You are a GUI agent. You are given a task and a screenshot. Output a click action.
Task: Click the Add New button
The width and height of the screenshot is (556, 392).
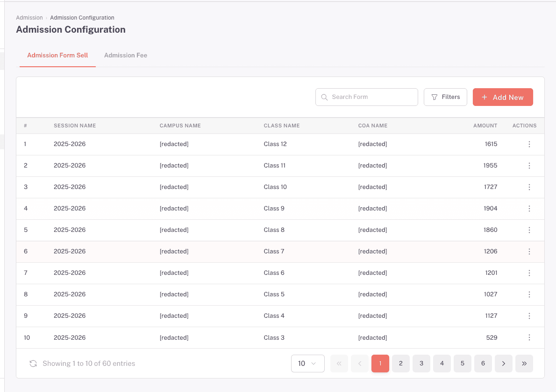coord(503,97)
